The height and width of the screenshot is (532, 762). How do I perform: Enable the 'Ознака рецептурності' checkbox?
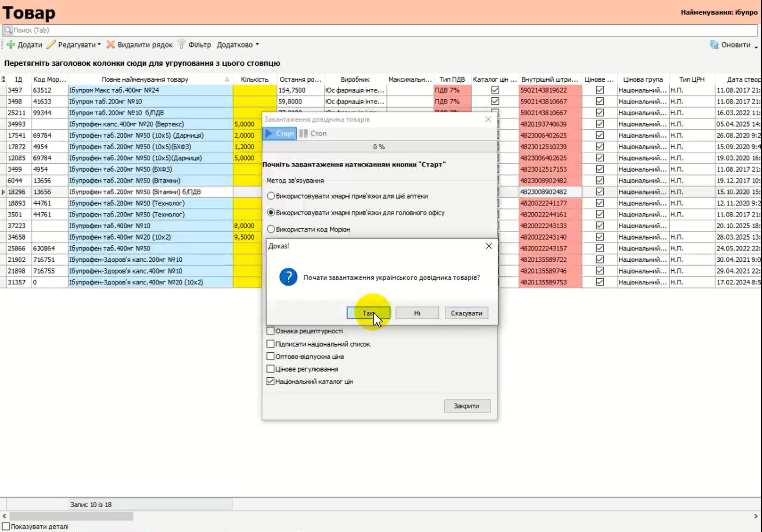pos(270,331)
